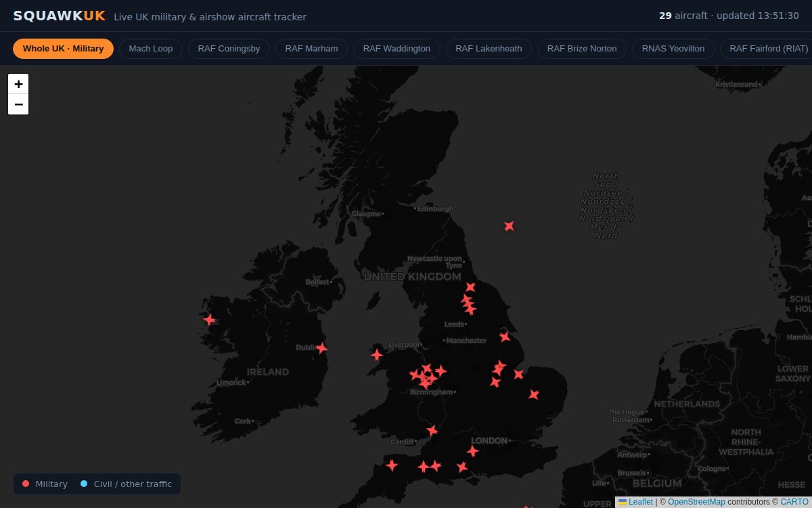This screenshot has height=508, width=812.
Task: Click the aircraft marker east of Manchester near the coast
Action: coord(505,337)
